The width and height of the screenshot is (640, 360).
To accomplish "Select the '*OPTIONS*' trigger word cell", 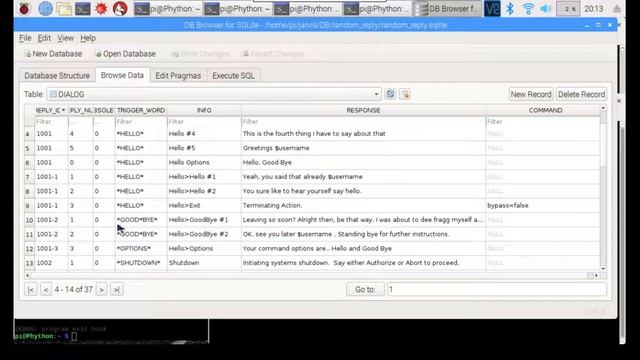I will click(x=141, y=249).
